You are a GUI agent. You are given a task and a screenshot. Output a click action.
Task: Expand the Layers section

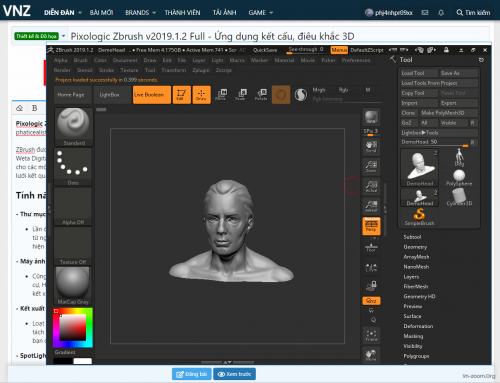coord(411,277)
